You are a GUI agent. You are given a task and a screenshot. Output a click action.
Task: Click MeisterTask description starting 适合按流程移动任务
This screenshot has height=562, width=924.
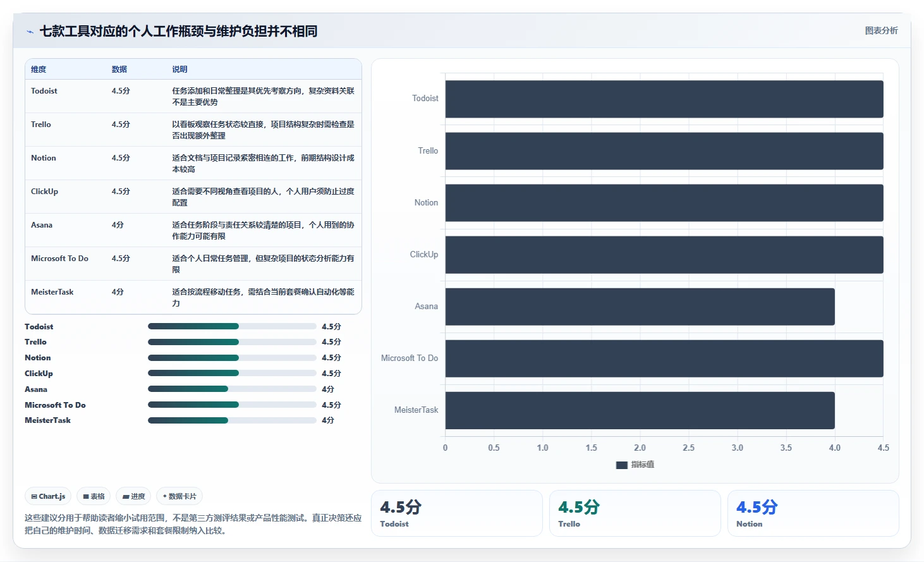[x=264, y=297]
